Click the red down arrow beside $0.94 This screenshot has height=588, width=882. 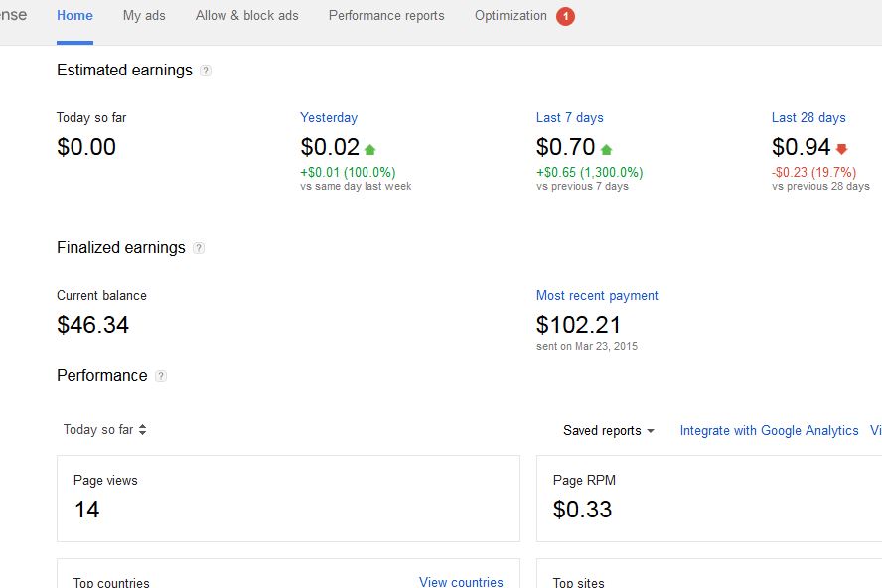[x=841, y=149]
